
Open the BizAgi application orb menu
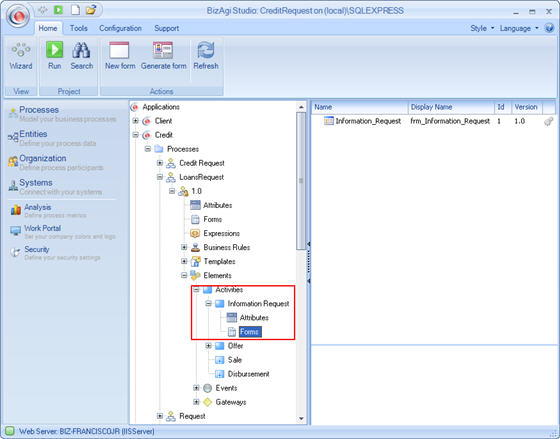tap(18, 16)
